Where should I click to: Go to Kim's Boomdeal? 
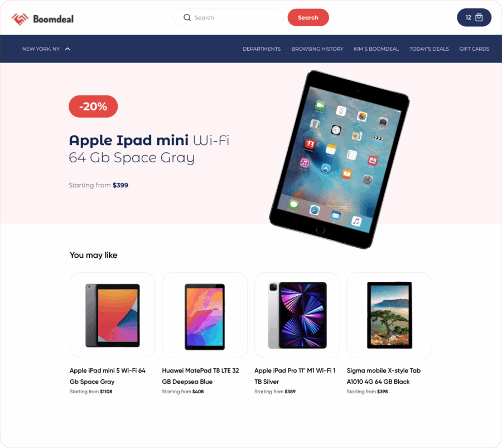376,49
